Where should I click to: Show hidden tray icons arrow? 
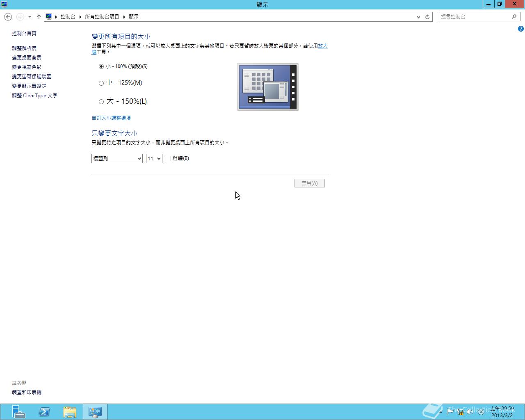click(x=441, y=411)
